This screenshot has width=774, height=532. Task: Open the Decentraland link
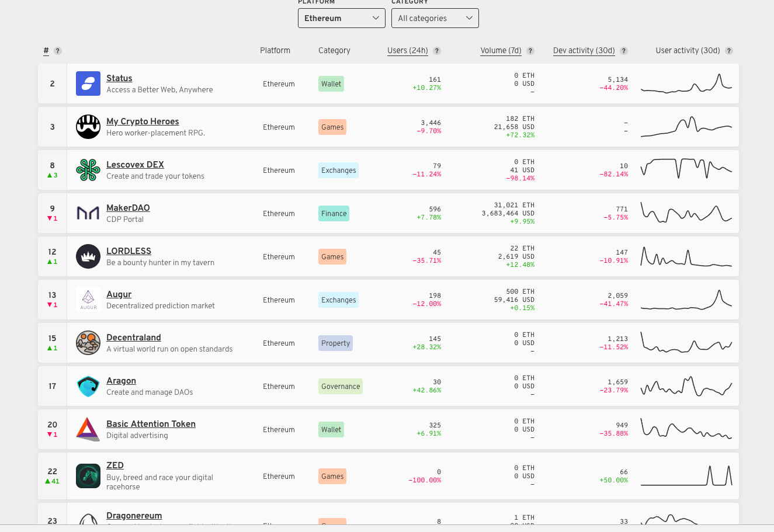click(x=134, y=338)
